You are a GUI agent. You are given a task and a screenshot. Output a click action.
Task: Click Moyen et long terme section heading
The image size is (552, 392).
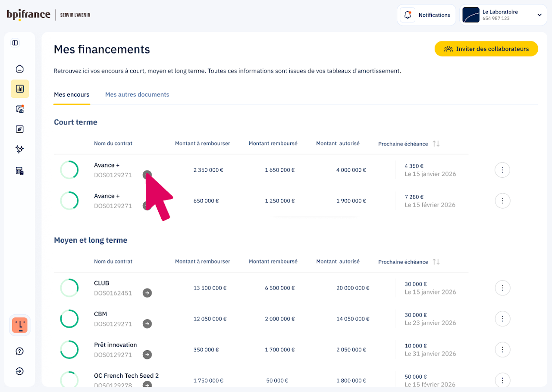point(91,240)
